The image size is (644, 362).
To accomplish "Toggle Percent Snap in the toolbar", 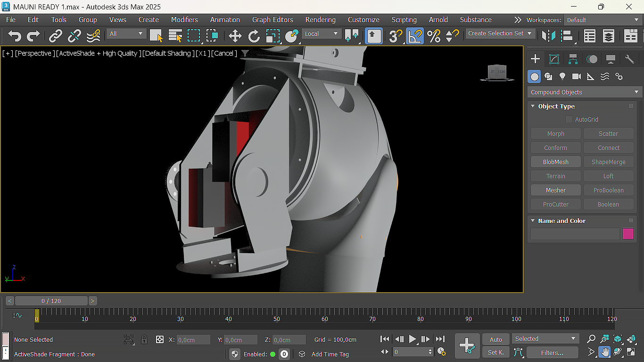I will tap(434, 36).
